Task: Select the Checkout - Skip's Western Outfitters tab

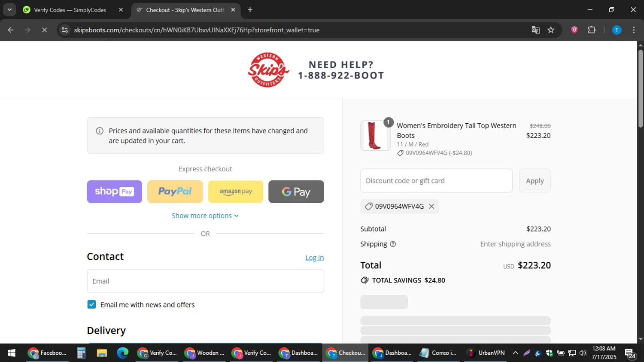Action: pos(185,10)
